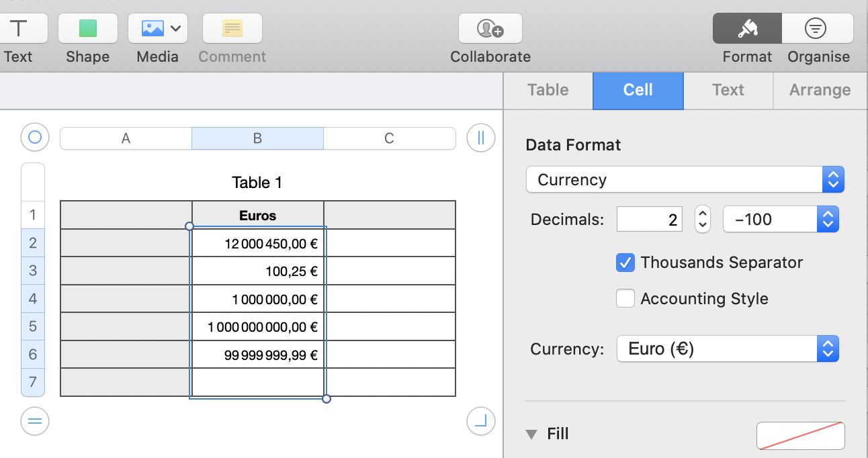Image resolution: width=868 pixels, height=458 pixels.
Task: Open the Media insert menu
Action: point(157,28)
